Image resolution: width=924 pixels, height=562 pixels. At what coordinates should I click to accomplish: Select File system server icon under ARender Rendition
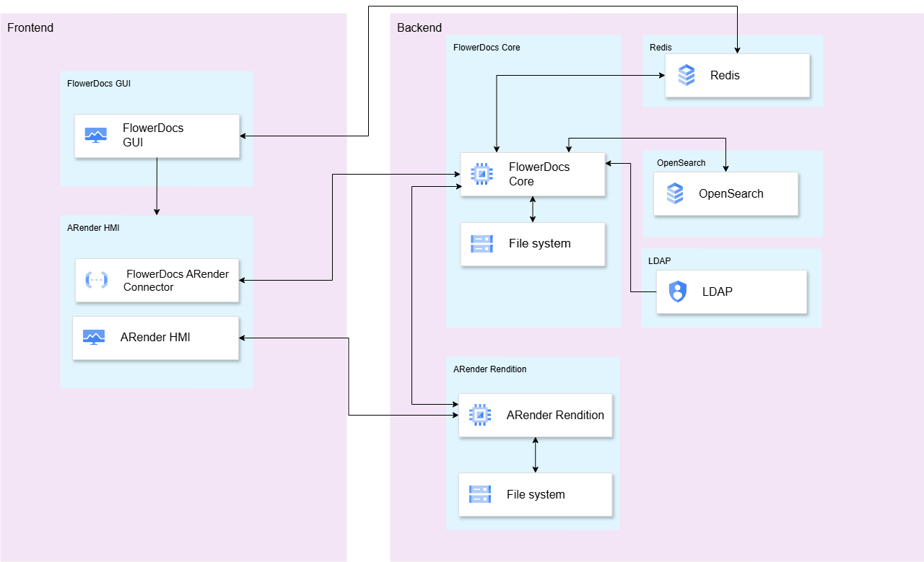click(479, 494)
